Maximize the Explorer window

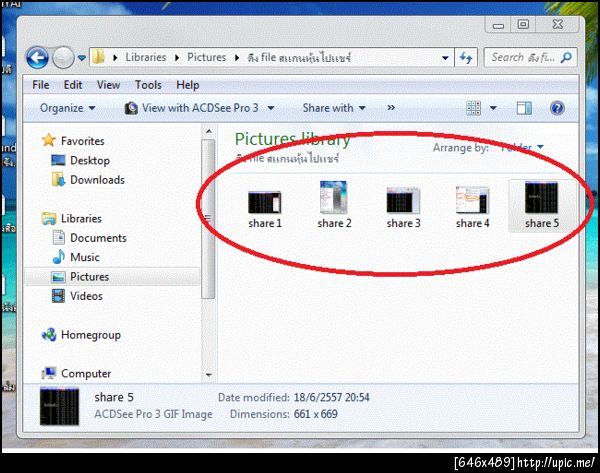point(523,25)
